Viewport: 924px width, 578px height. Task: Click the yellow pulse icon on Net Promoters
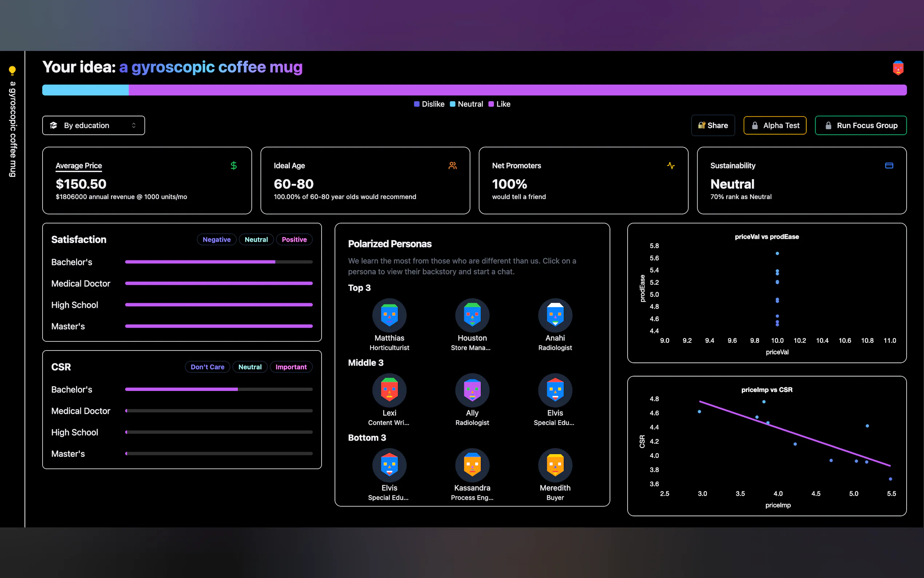tap(670, 166)
